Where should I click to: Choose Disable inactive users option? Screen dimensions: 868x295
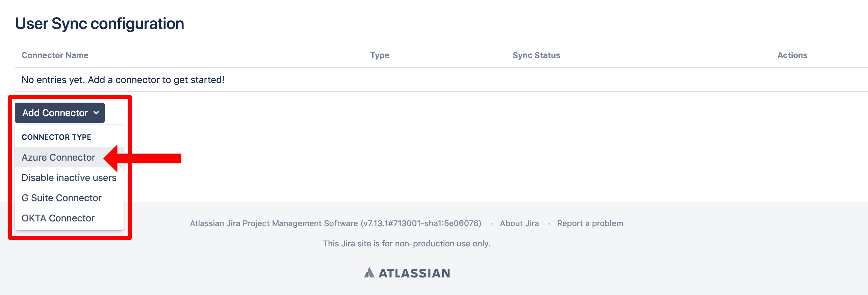click(x=69, y=178)
